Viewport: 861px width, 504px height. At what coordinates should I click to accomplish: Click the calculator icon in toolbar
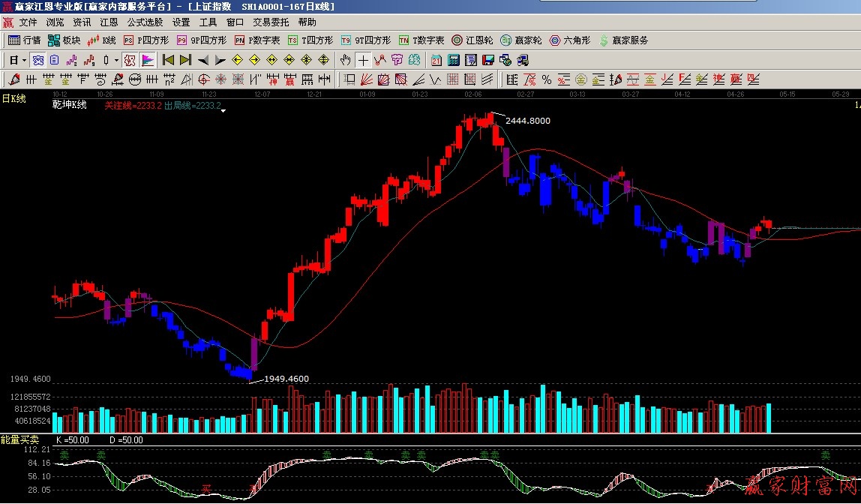[454, 60]
